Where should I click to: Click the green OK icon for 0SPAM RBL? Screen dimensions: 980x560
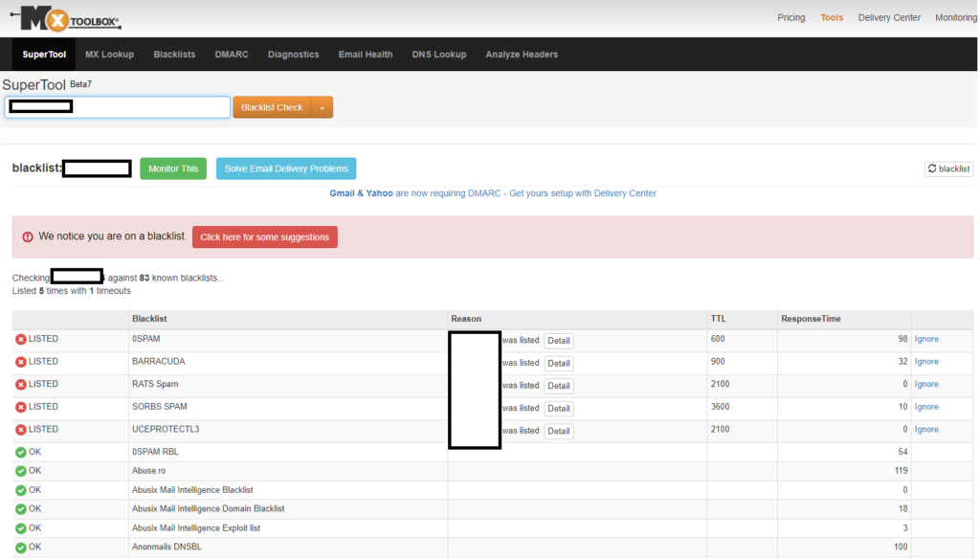(x=21, y=452)
